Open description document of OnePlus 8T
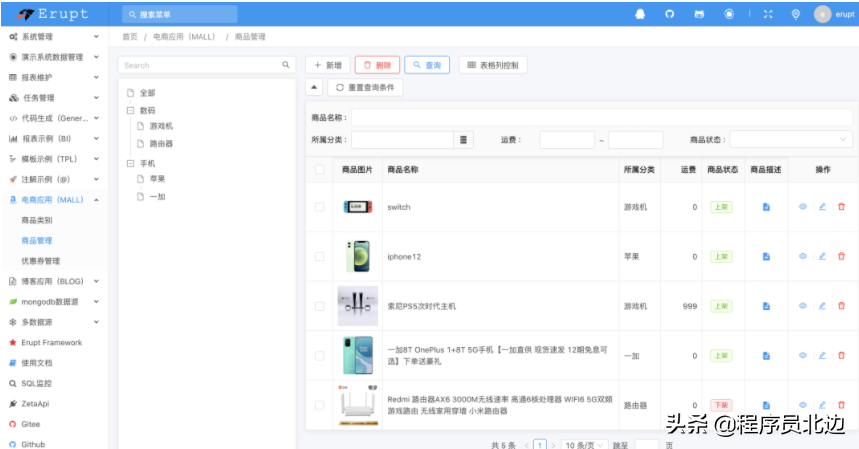Viewport: 859px width, 449px height. coord(766,355)
